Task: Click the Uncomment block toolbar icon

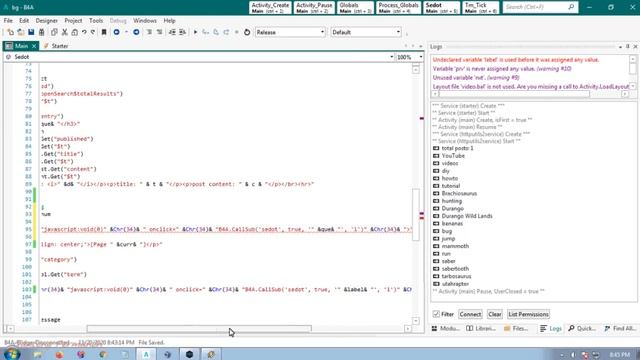Action: point(159,32)
